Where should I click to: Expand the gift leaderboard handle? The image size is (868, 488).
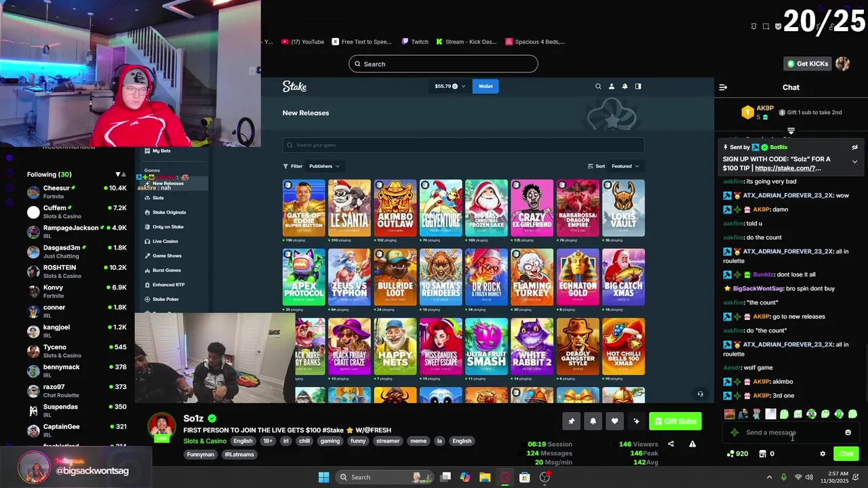point(791,130)
